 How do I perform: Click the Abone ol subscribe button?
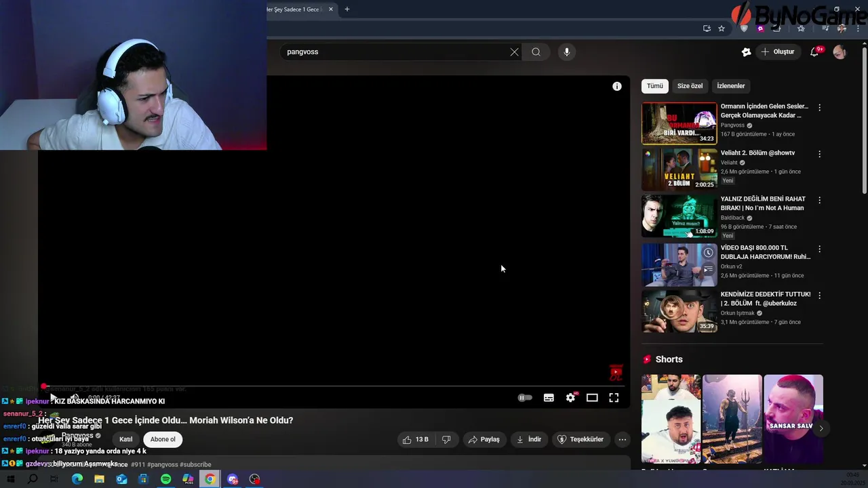point(163,439)
